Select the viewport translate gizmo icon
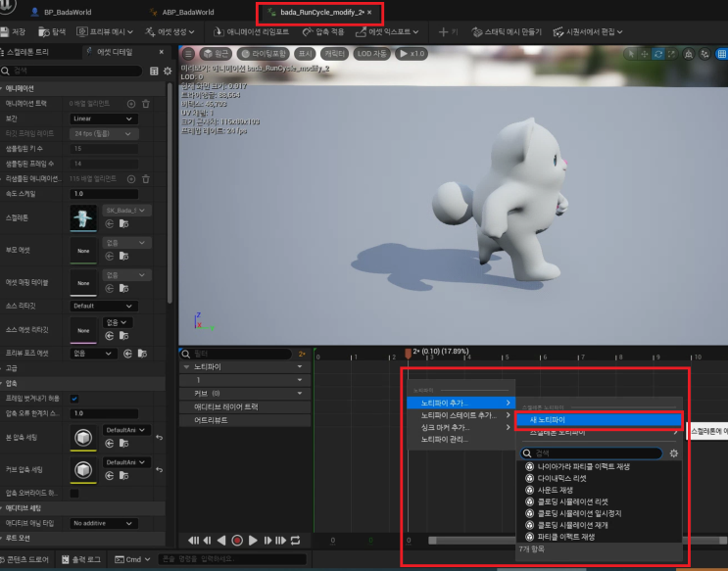This screenshot has height=571, width=728. pos(645,54)
